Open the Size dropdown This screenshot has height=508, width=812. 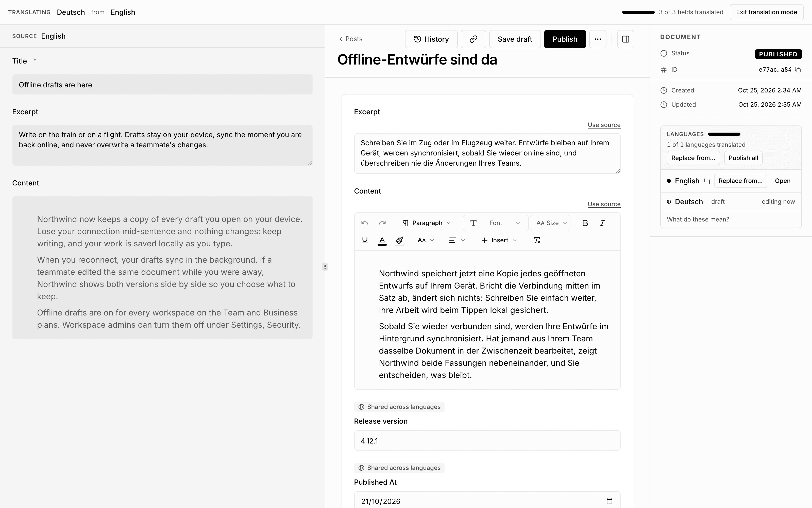tap(550, 223)
